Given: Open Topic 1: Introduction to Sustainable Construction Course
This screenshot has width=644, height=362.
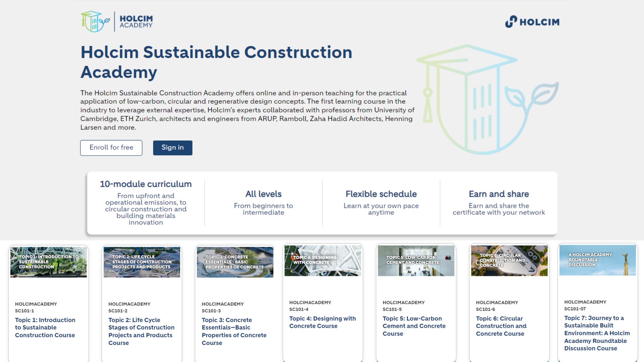Looking at the screenshot, I should [45, 327].
